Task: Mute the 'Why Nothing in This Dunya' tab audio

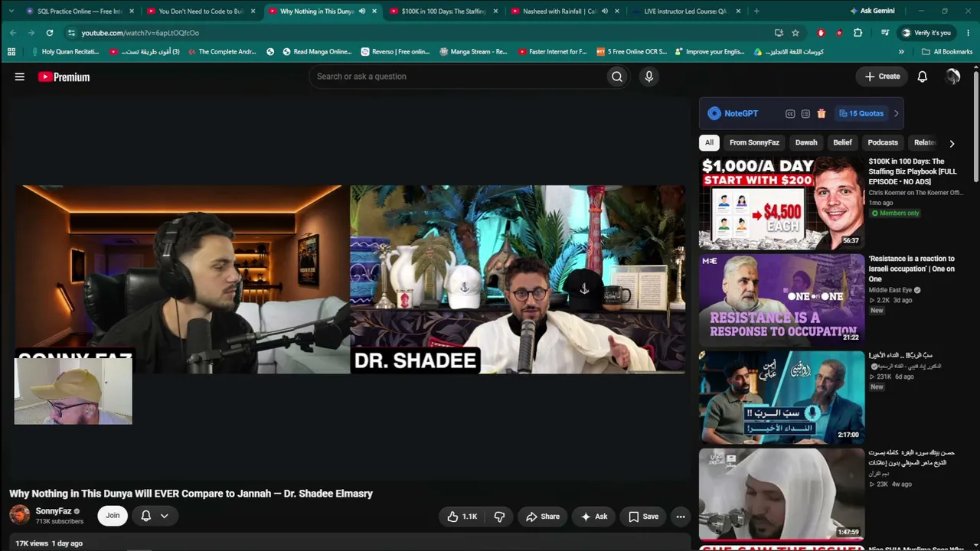Action: coord(361,11)
